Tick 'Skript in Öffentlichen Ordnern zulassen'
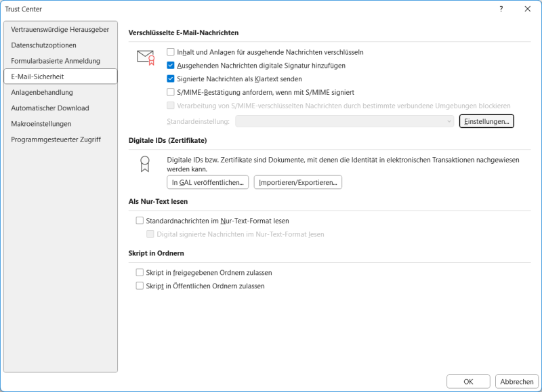 coord(140,286)
